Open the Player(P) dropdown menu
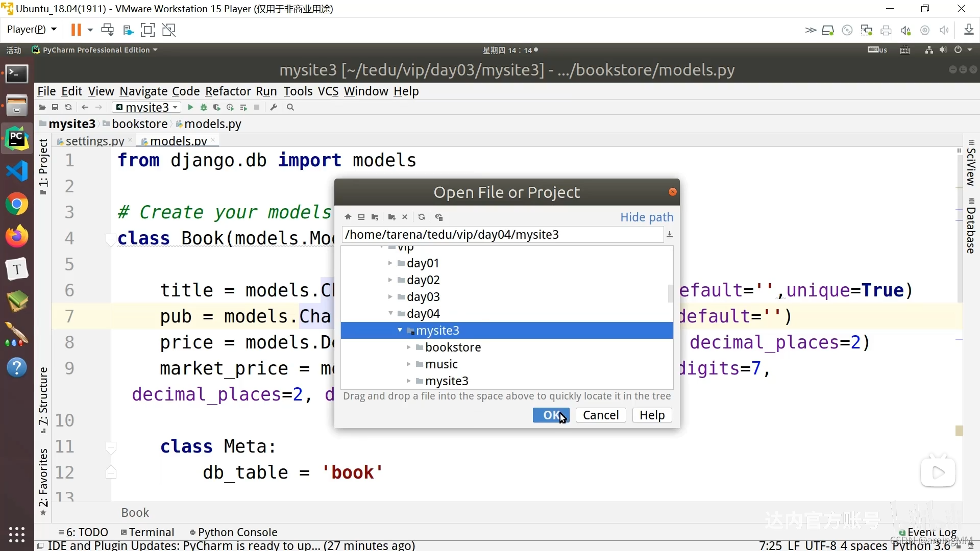 pyautogui.click(x=31, y=30)
